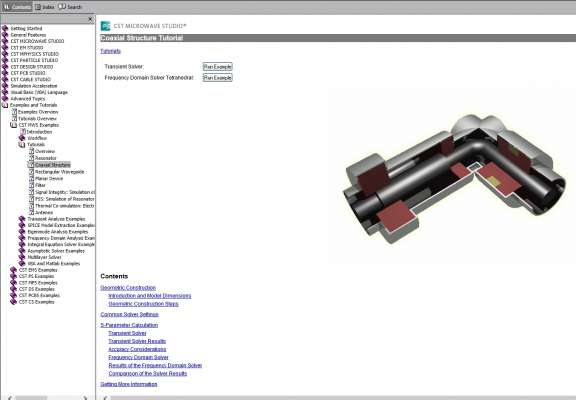Open Introduction and Model Dimensions link
Image resolution: width=576 pixels, height=400 pixels.
(x=150, y=296)
